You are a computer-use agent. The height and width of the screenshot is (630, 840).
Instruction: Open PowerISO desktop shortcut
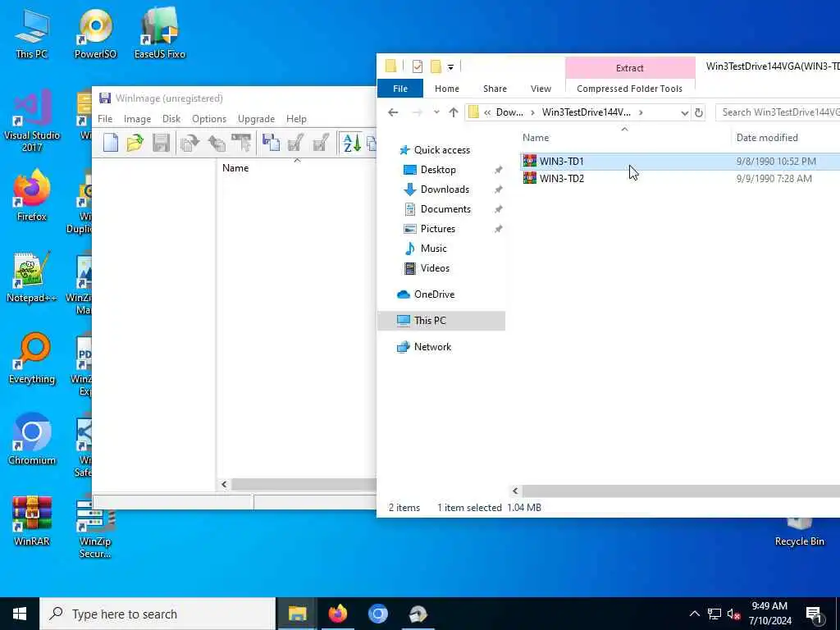[95, 34]
